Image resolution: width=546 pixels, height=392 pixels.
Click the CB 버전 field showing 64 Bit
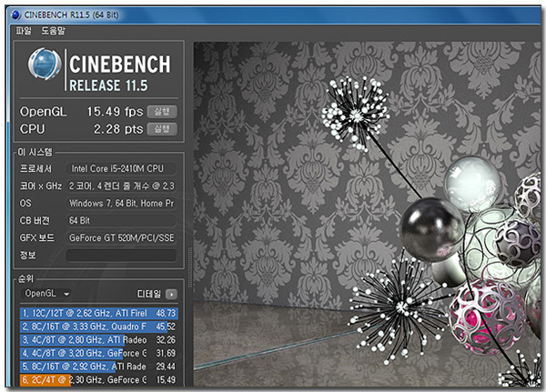point(121,220)
